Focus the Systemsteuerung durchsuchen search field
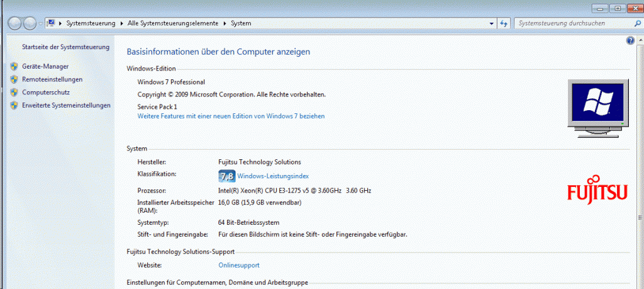 click(572, 23)
